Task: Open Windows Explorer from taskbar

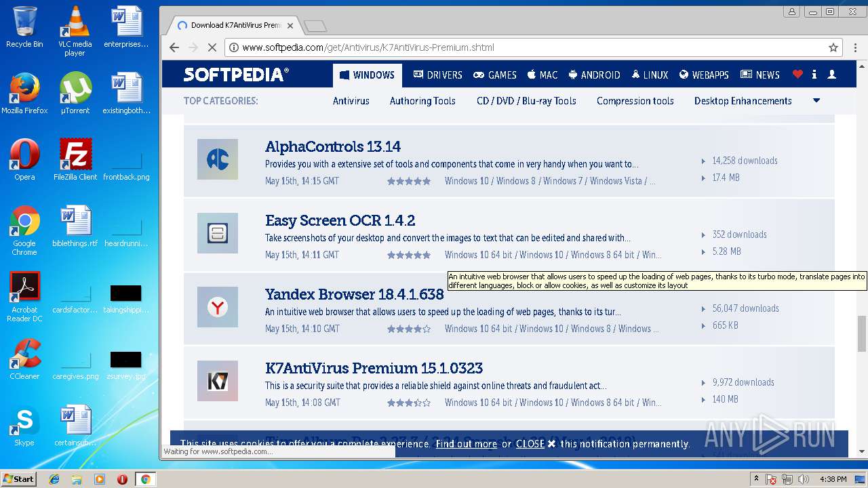Action: point(77,479)
